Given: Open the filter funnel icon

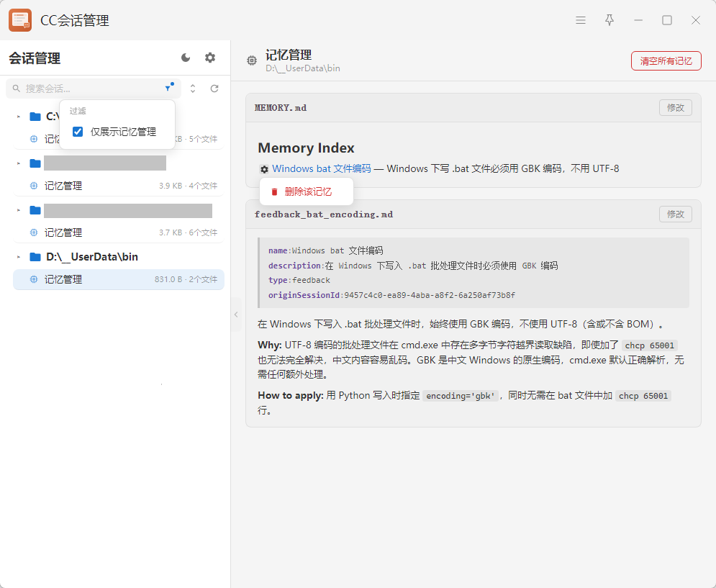Looking at the screenshot, I should pyautogui.click(x=168, y=88).
